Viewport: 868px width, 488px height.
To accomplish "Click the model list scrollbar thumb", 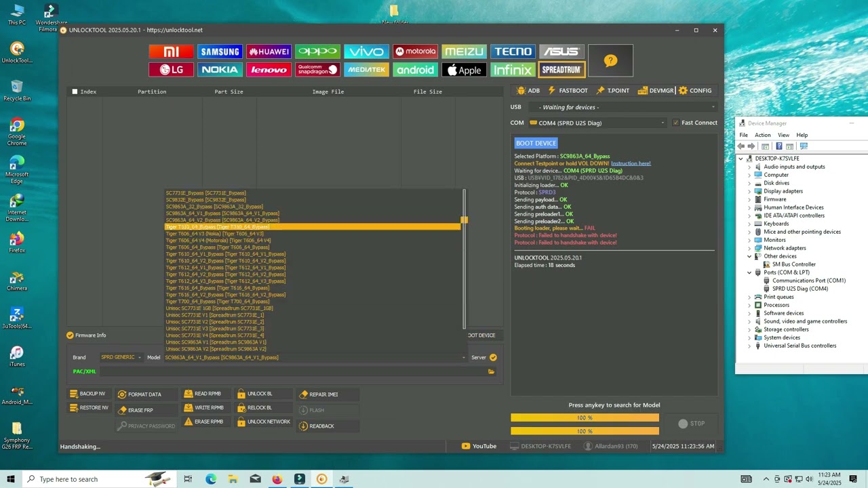I will [x=464, y=220].
